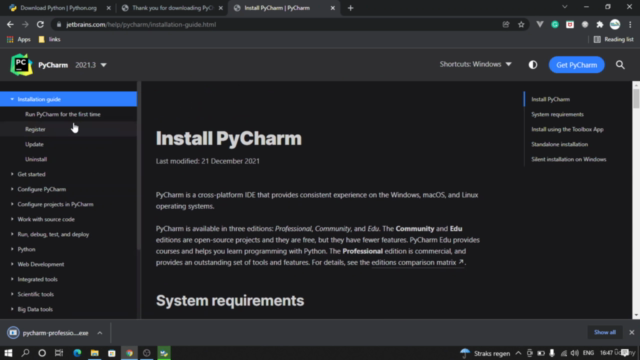Switch to Download Python tab
The width and height of the screenshot is (640, 360).
pyautogui.click(x=60, y=8)
